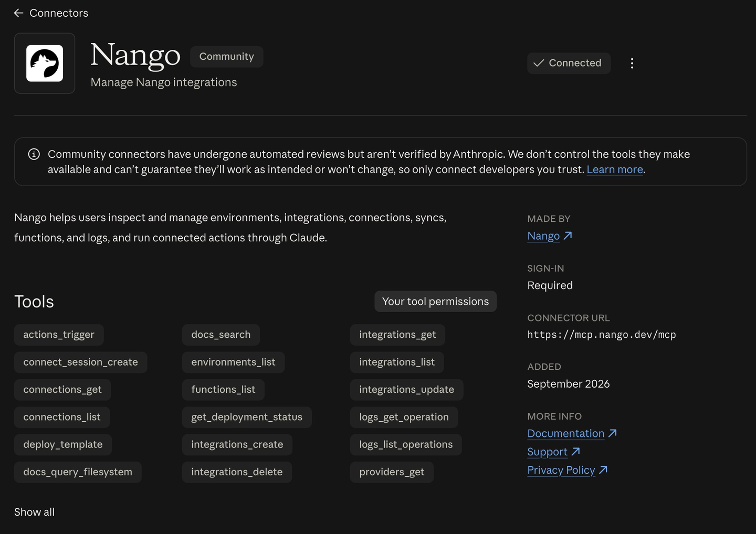The width and height of the screenshot is (756, 534).
Task: Open the Privacy Policy link
Action: (567, 471)
